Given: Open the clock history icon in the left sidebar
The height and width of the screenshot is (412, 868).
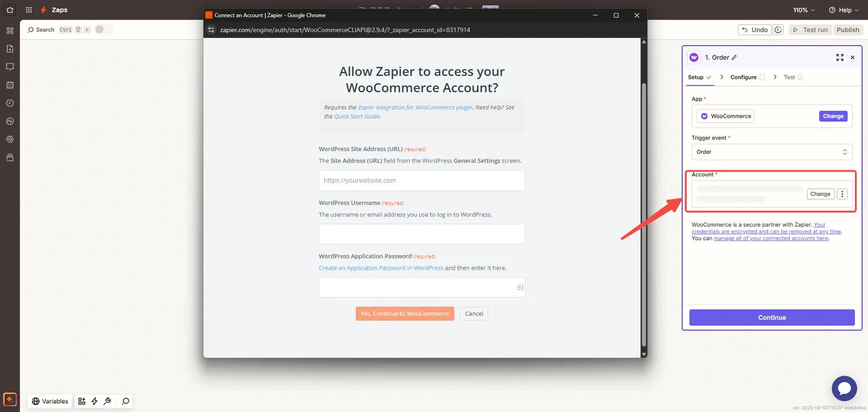Looking at the screenshot, I should 10,103.
